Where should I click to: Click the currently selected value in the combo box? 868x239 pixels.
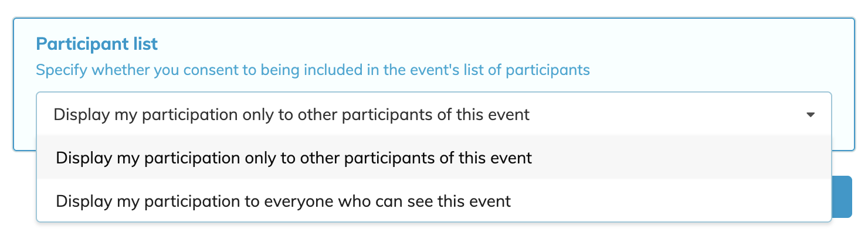click(291, 115)
